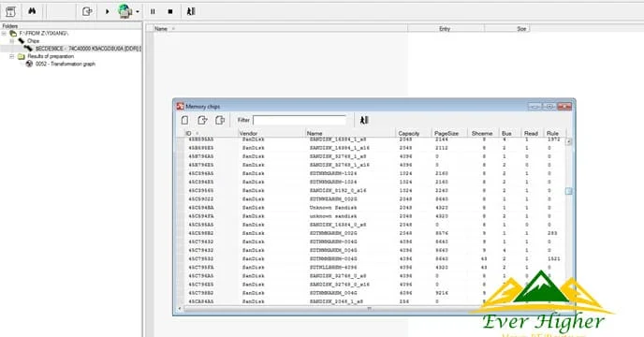The height and width of the screenshot is (337, 644).
Task: Click the Memory chips window title icon
Action: click(181, 107)
